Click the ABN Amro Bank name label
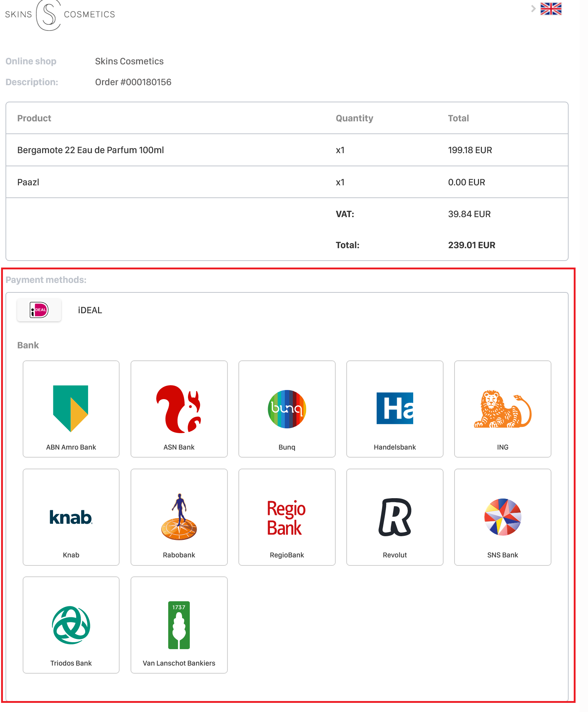Viewport: 588px width, 712px height. 71,447
